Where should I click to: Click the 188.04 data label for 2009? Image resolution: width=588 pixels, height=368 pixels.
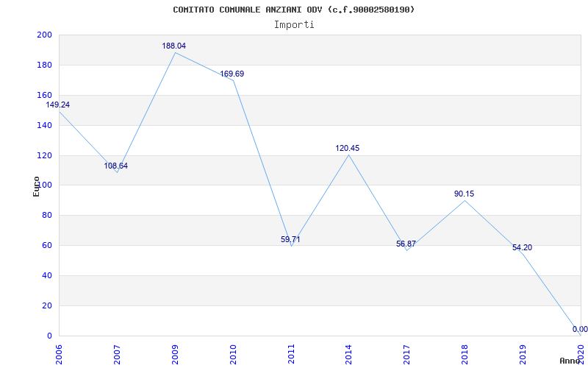(x=173, y=46)
